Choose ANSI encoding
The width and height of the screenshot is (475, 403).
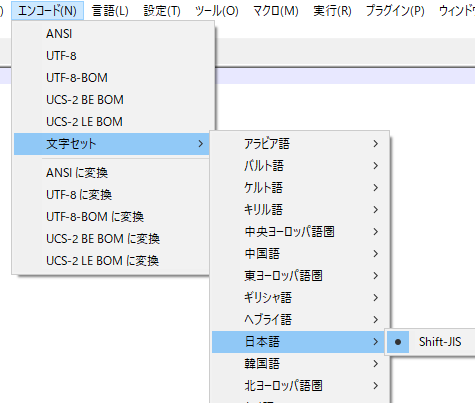pyautogui.click(x=112, y=34)
